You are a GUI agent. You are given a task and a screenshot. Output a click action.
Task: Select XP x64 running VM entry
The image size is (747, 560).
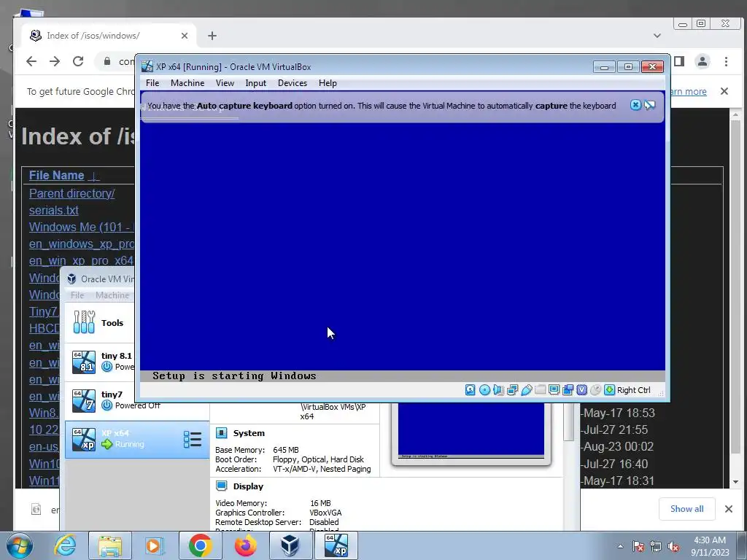click(137, 439)
